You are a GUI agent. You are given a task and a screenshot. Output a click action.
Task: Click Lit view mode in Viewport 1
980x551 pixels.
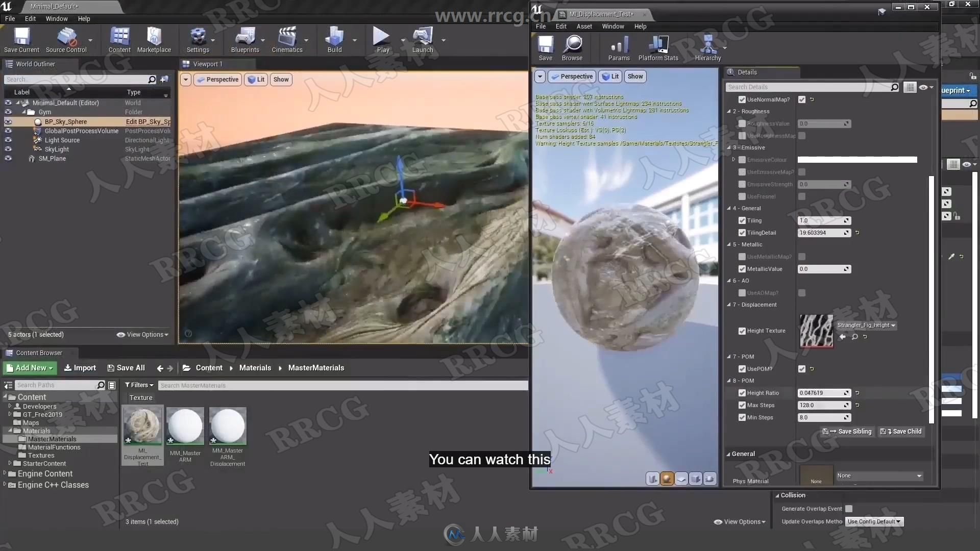pos(256,80)
